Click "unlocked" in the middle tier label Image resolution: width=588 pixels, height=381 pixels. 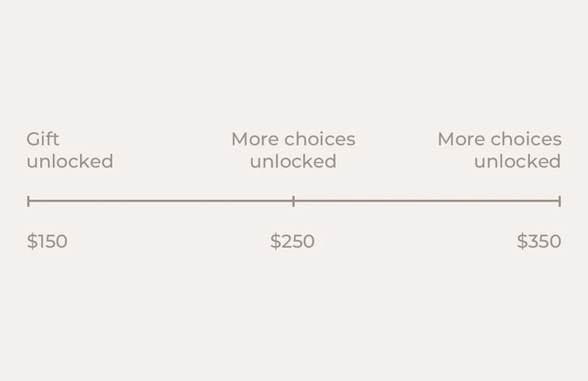pos(293,162)
